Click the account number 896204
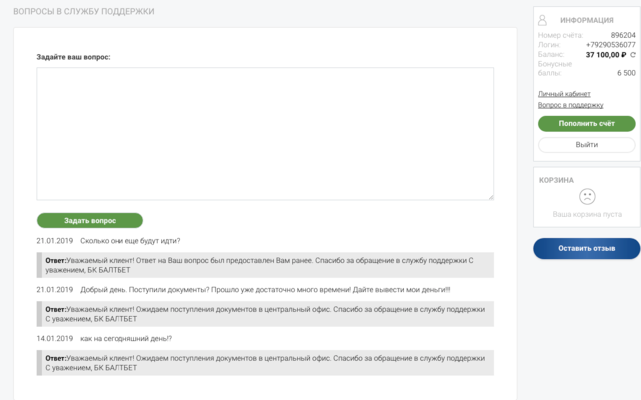Screen dimensions: 641x400 click(x=622, y=35)
